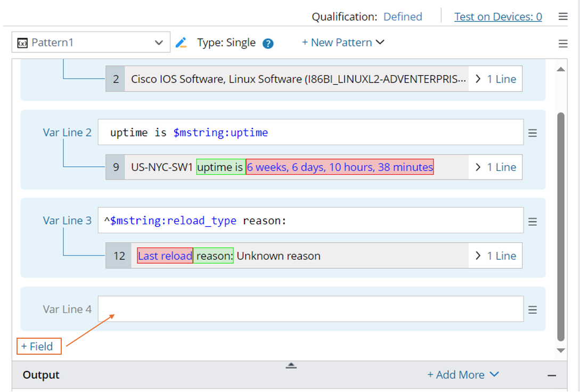Click the splitter arrow above the Output panel
Screen dimensions: 580x392
(291, 365)
